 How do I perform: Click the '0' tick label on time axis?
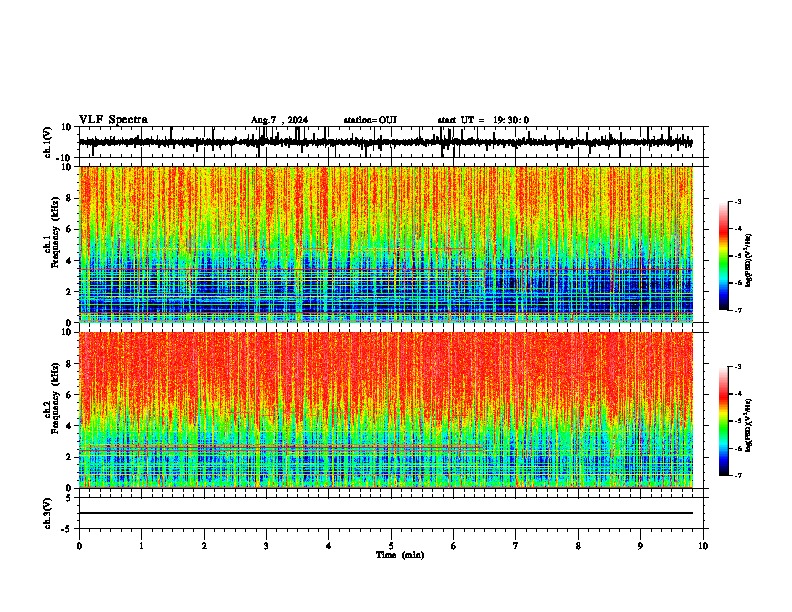coord(79,546)
